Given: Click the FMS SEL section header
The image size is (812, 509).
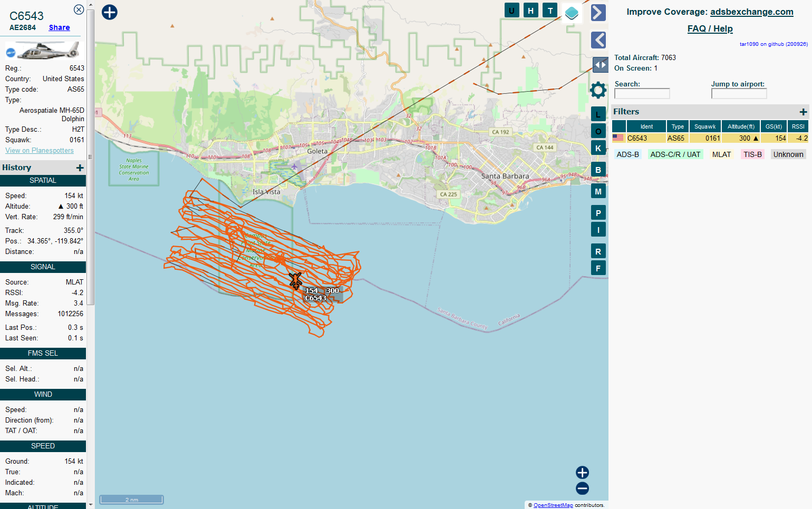Looking at the screenshot, I should point(43,353).
